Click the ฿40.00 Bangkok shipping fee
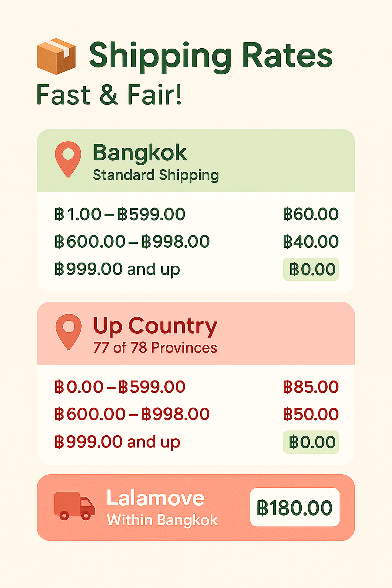392x588 pixels. pos(311,242)
